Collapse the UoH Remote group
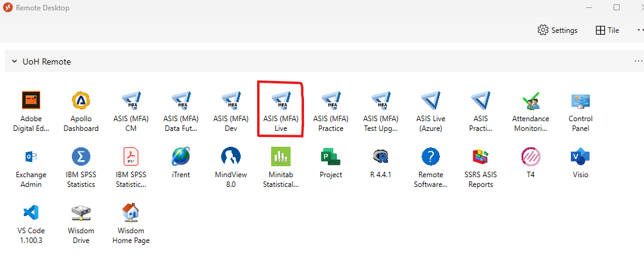 (x=13, y=61)
